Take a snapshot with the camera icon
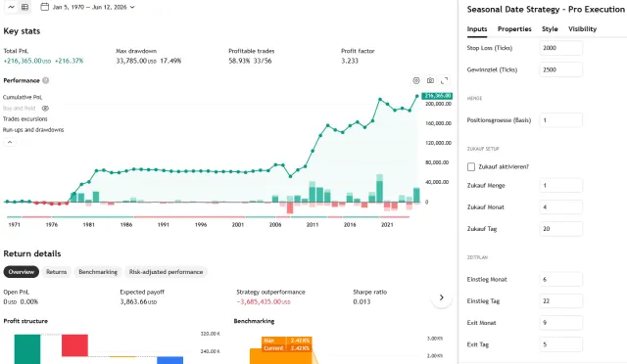This screenshot has width=627, height=364. coord(430,80)
